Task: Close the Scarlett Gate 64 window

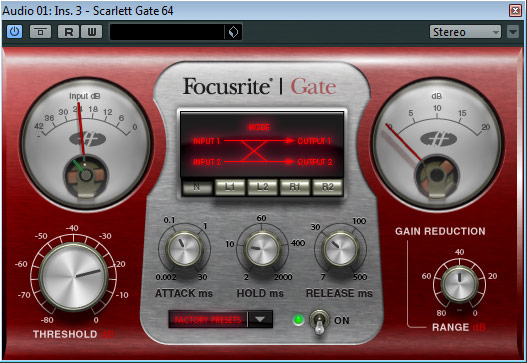Action: 515,10
